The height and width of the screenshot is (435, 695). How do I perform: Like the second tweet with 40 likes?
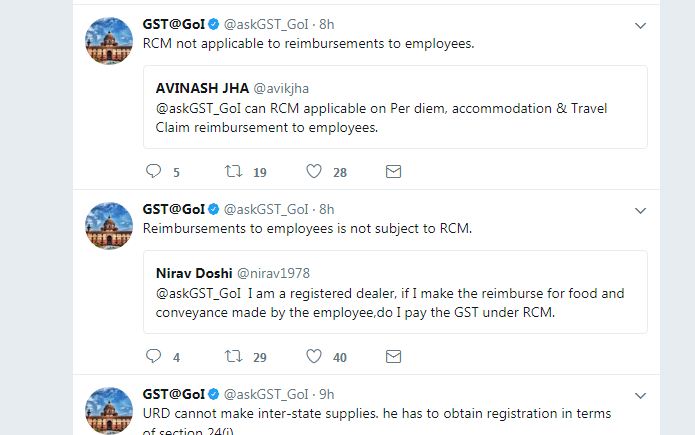pos(314,356)
